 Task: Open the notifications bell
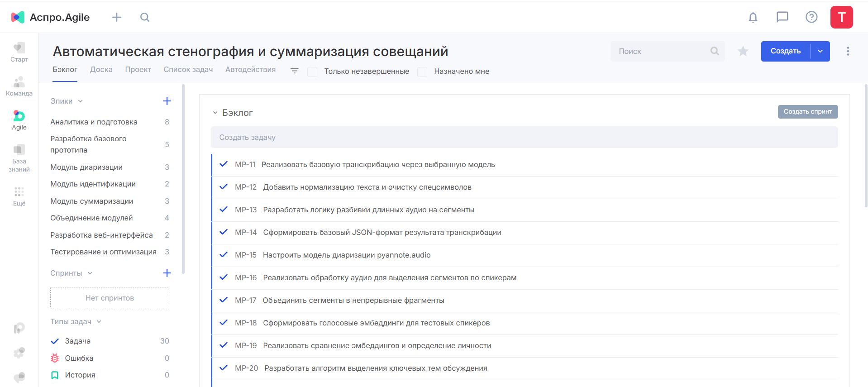tap(753, 17)
